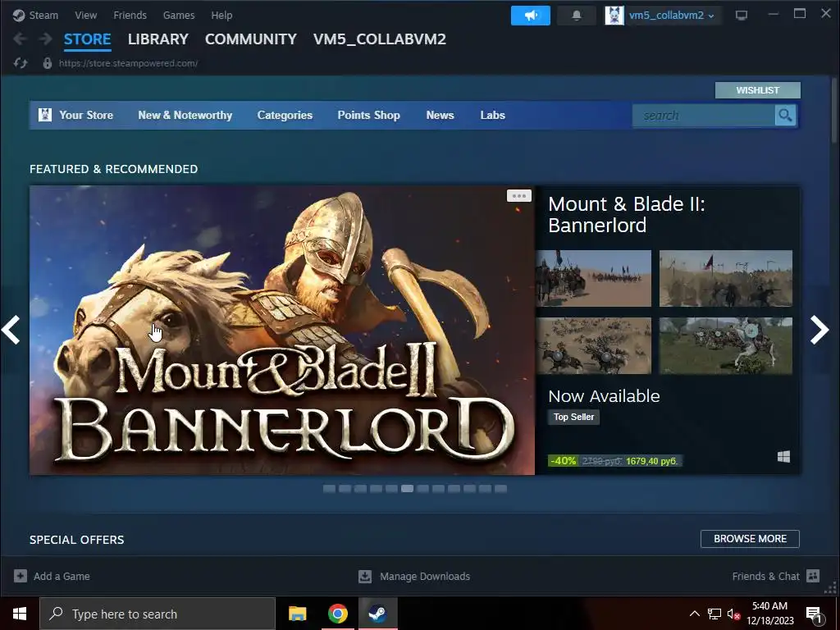
Task: Click the store search input field
Action: click(x=703, y=115)
